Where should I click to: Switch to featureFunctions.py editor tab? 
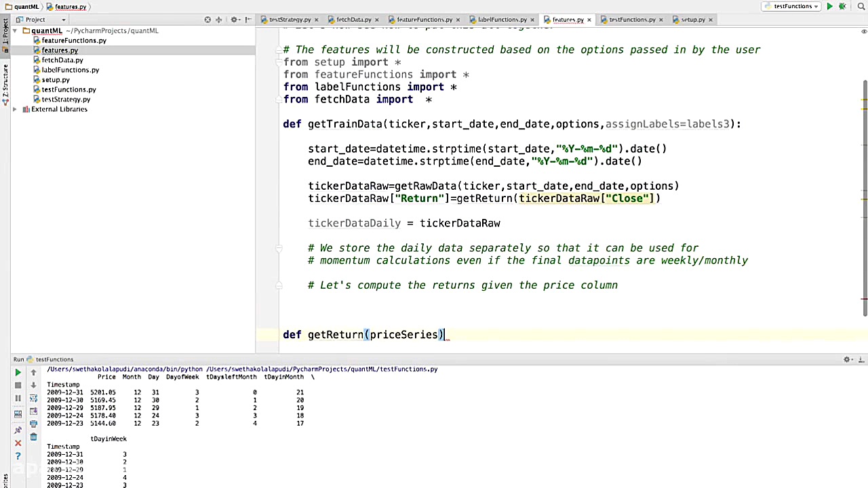coord(424,20)
